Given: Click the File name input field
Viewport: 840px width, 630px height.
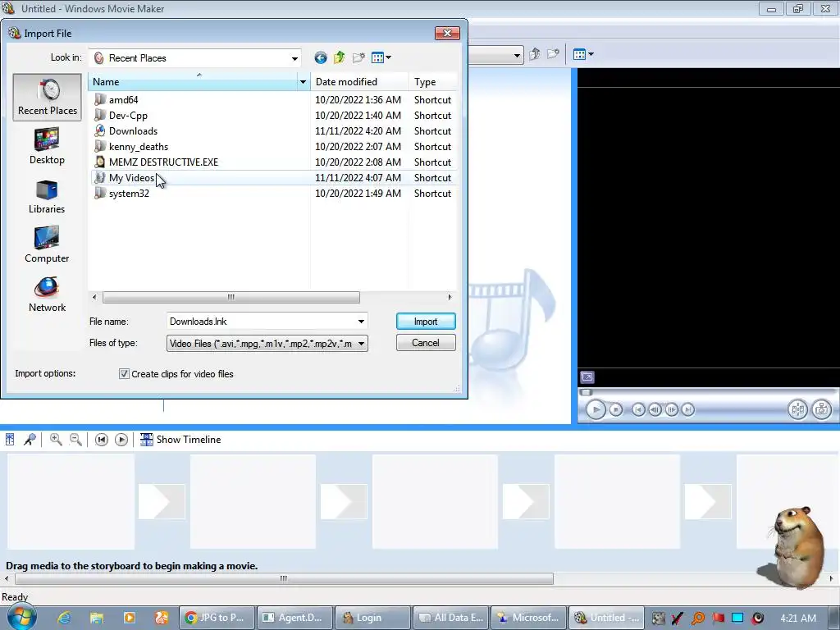Looking at the screenshot, I should (261, 322).
